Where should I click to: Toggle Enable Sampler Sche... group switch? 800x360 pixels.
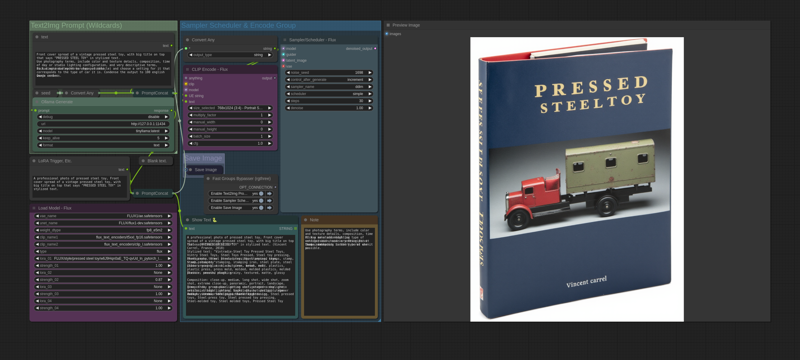[x=261, y=201]
